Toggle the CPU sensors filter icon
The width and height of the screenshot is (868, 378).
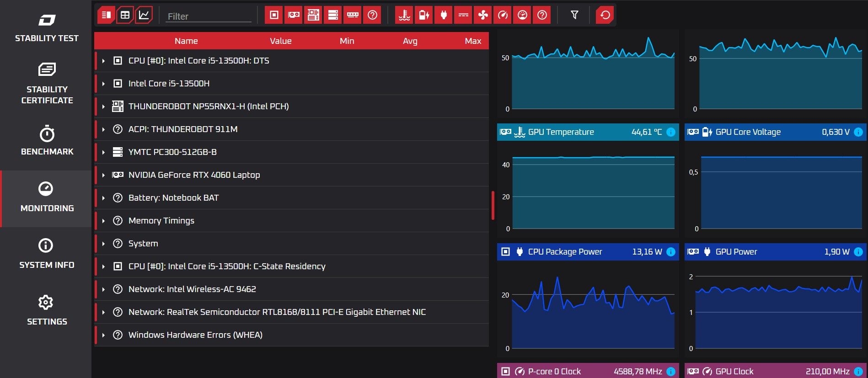pyautogui.click(x=274, y=15)
